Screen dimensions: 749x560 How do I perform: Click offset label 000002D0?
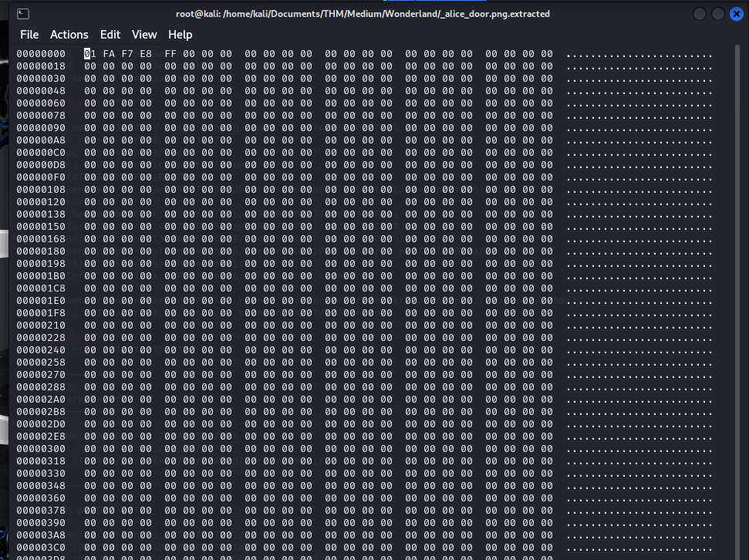tap(41, 424)
